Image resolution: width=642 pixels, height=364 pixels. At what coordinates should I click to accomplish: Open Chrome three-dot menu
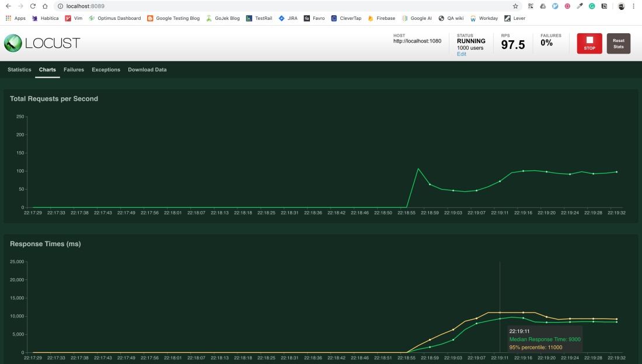click(633, 6)
